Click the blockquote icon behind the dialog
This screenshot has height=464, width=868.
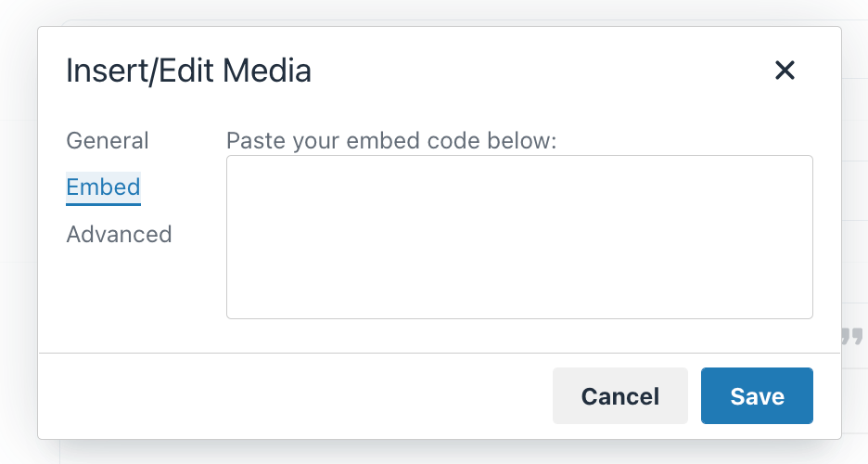[x=853, y=336]
